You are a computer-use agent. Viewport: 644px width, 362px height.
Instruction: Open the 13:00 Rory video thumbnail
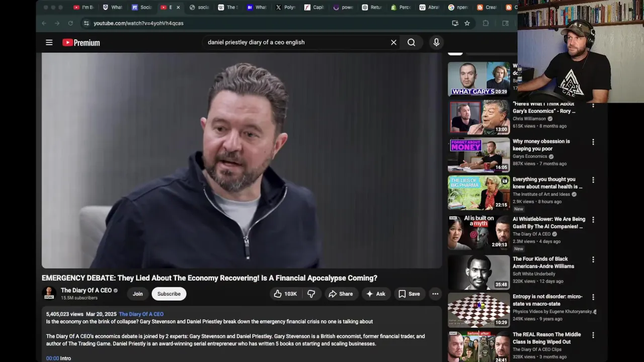pyautogui.click(x=478, y=117)
